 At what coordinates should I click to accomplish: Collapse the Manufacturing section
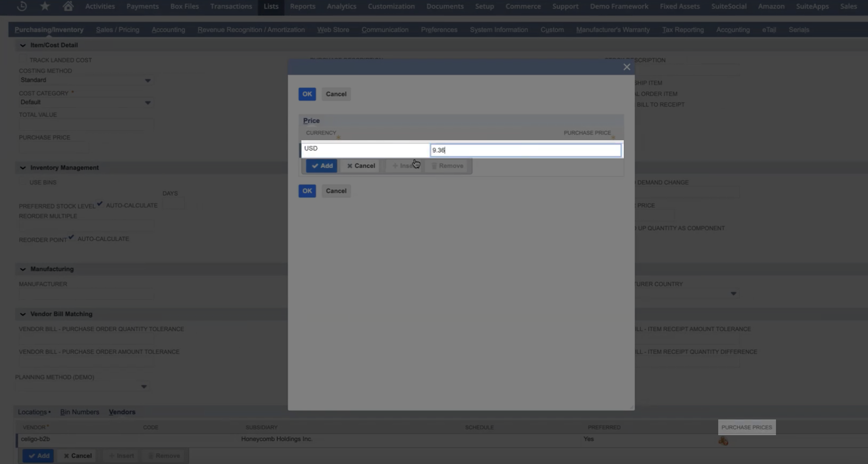[23, 269]
